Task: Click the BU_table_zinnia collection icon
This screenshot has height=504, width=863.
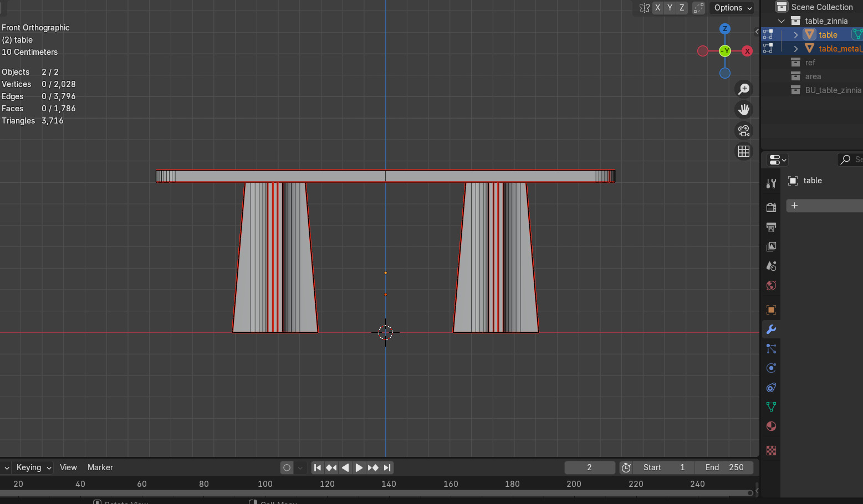Action: click(x=795, y=90)
